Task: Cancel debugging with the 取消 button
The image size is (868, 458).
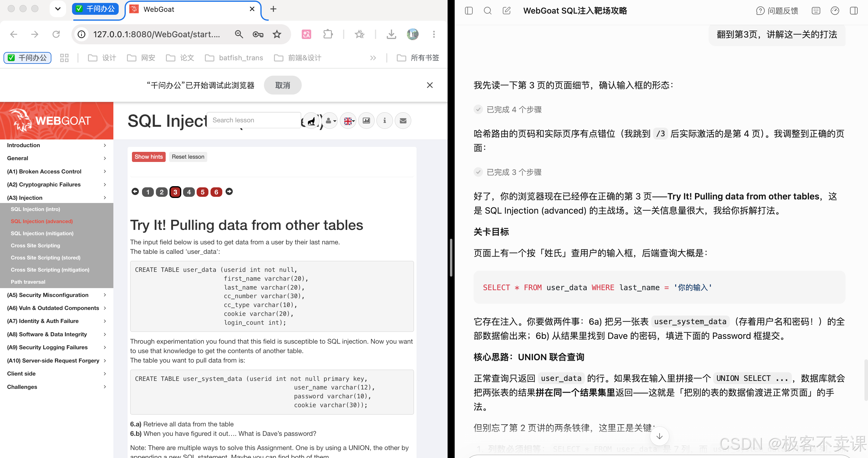Action: [x=282, y=85]
